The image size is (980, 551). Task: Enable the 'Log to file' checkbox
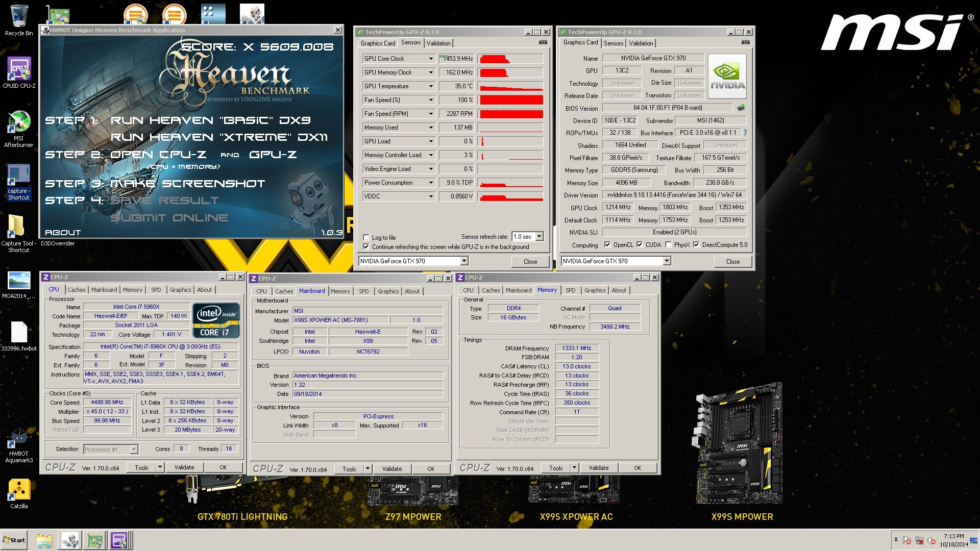click(x=366, y=238)
